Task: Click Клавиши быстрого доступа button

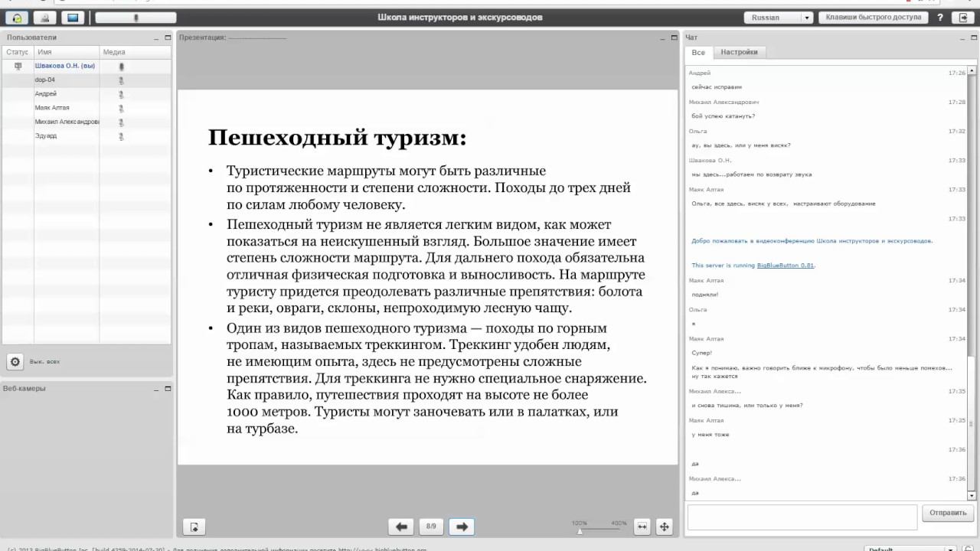Action: (x=873, y=17)
